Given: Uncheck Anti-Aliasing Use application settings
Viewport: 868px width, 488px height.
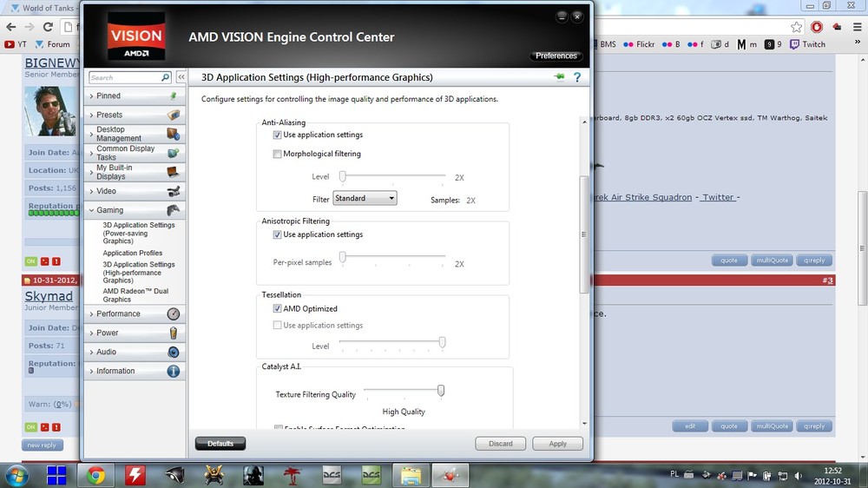Looking at the screenshot, I should (277, 135).
